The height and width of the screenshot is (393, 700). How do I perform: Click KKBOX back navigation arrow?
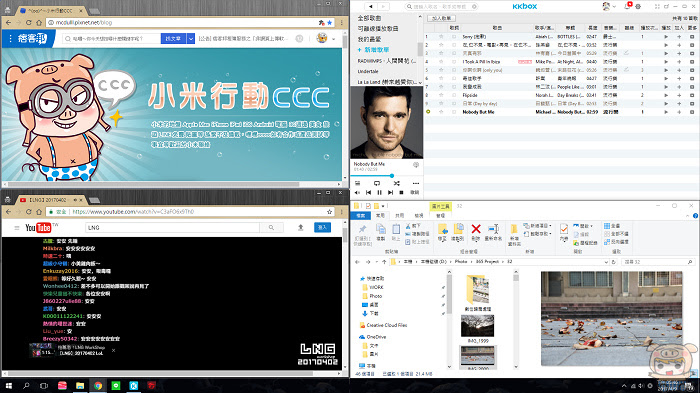[371, 6]
